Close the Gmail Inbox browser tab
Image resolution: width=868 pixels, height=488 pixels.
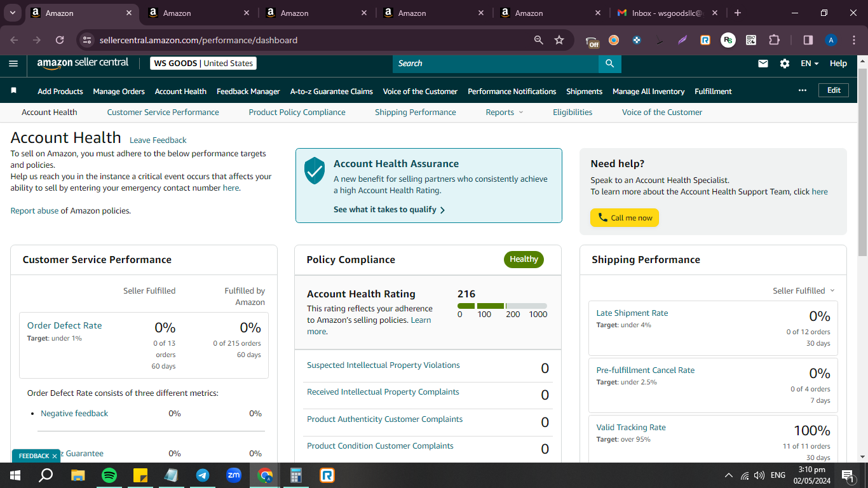[x=715, y=13]
